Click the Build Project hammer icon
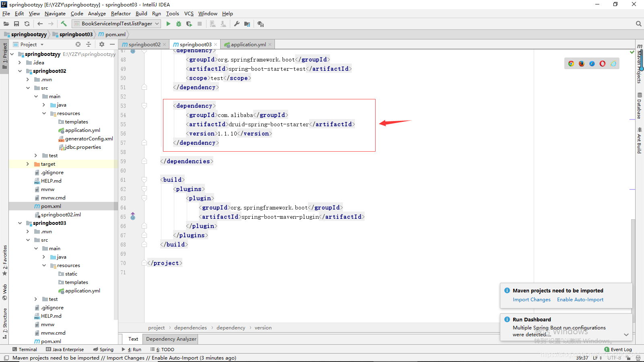Viewport: 644px width, 362px height. pyautogui.click(x=64, y=24)
